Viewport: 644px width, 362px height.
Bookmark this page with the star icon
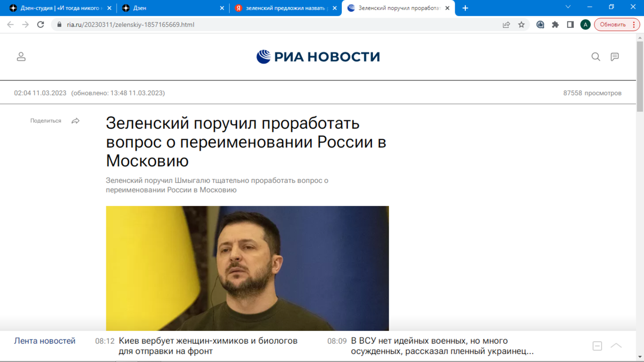[x=521, y=25]
